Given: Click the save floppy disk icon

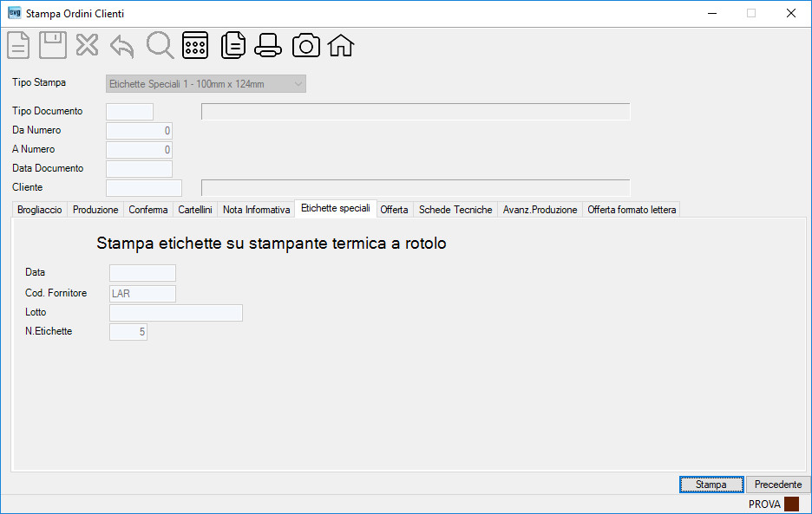Looking at the screenshot, I should coord(53,45).
